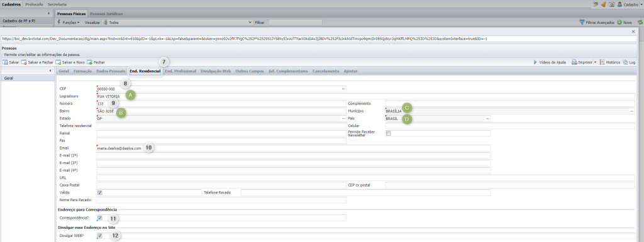Open the Divulgação Web tab

point(216,71)
